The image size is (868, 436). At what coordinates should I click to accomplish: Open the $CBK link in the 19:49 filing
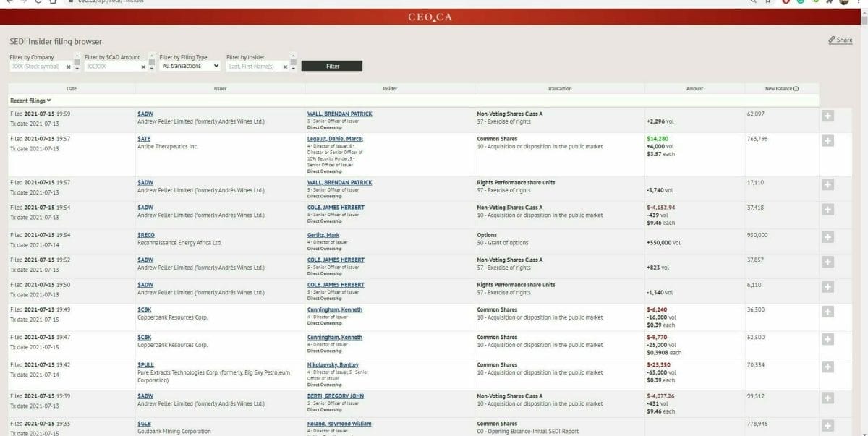point(145,309)
